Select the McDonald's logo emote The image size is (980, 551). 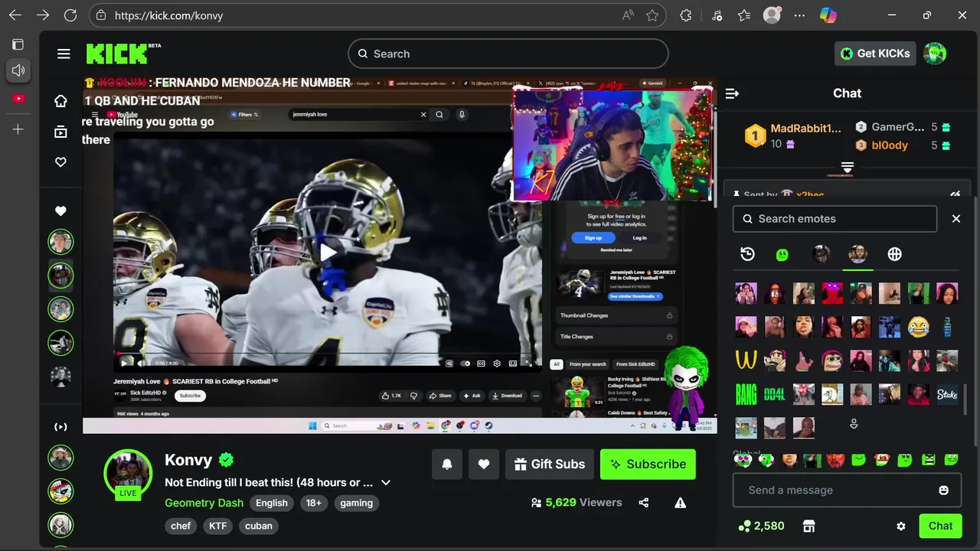746,360
